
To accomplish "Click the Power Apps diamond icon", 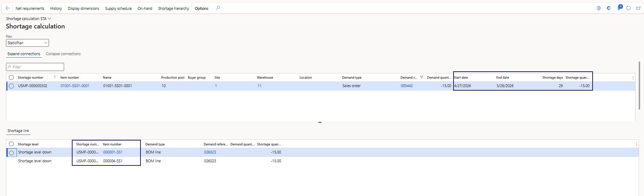I will click(x=599, y=8).
